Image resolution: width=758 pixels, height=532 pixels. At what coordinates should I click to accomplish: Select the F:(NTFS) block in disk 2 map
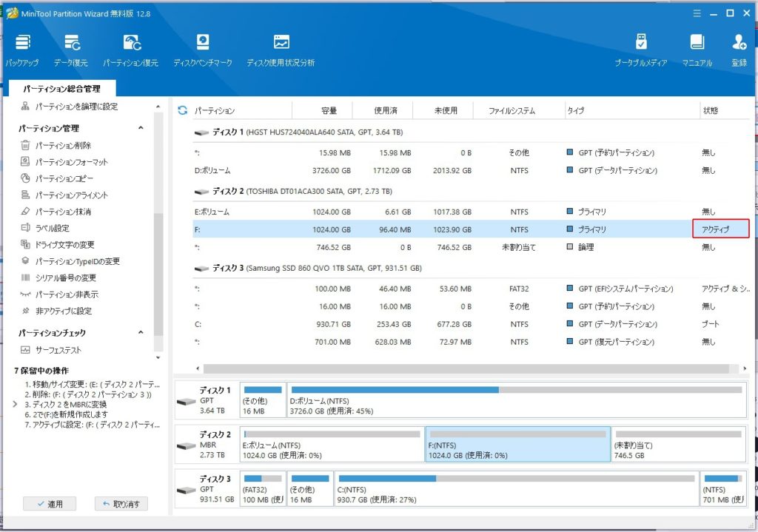517,445
